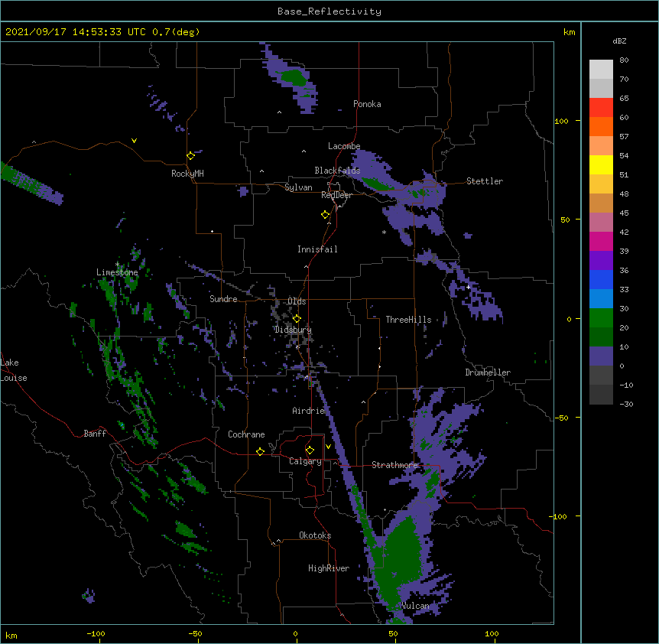
Task: Click the blue 36 dBZ legend swatch
Action: coord(601,279)
